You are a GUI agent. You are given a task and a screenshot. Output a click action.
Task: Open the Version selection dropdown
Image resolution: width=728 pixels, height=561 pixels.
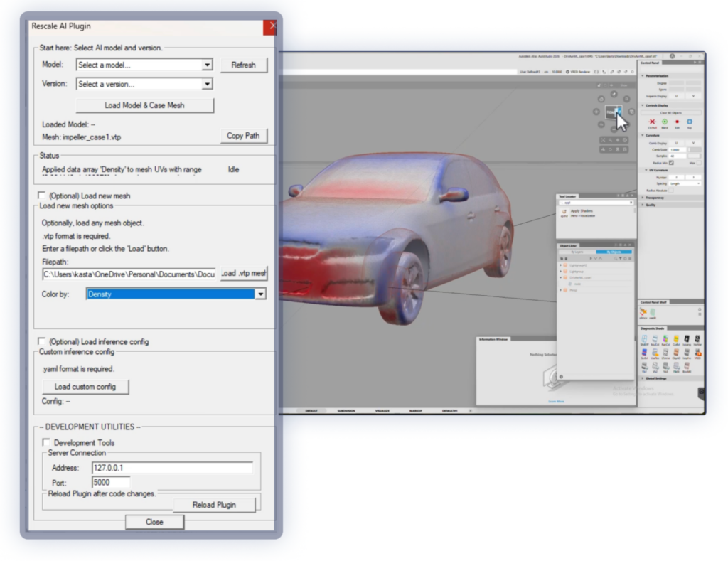click(145, 84)
